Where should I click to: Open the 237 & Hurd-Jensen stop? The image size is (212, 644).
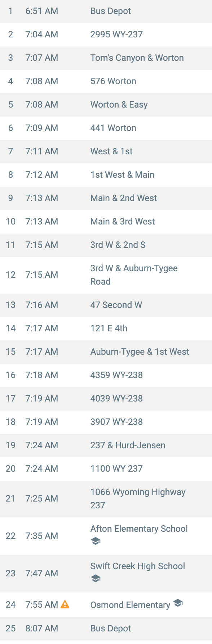(x=106, y=445)
